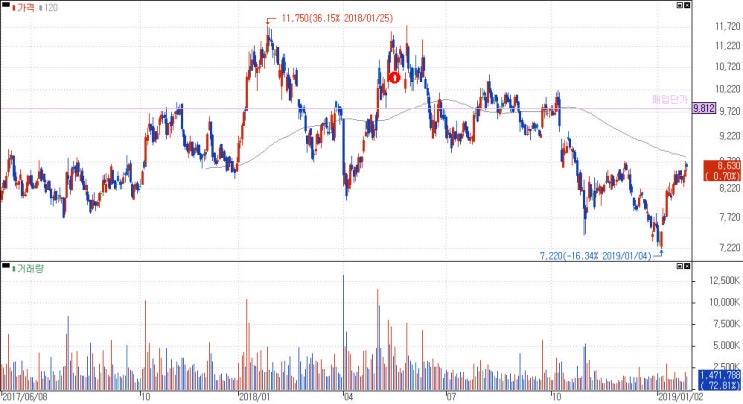Click the 11,720 price axis label
743x404 pixels.
click(728, 27)
